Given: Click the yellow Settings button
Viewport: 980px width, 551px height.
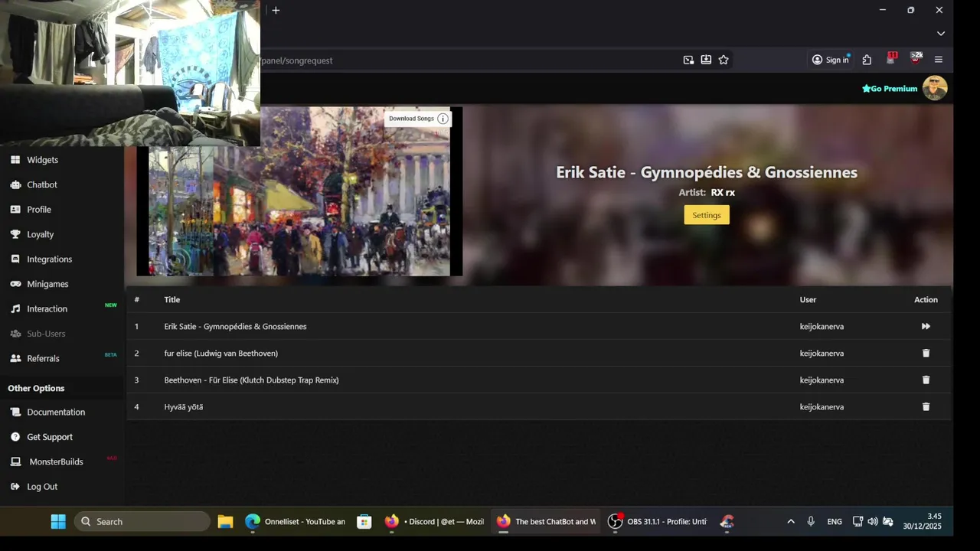Looking at the screenshot, I should [707, 215].
